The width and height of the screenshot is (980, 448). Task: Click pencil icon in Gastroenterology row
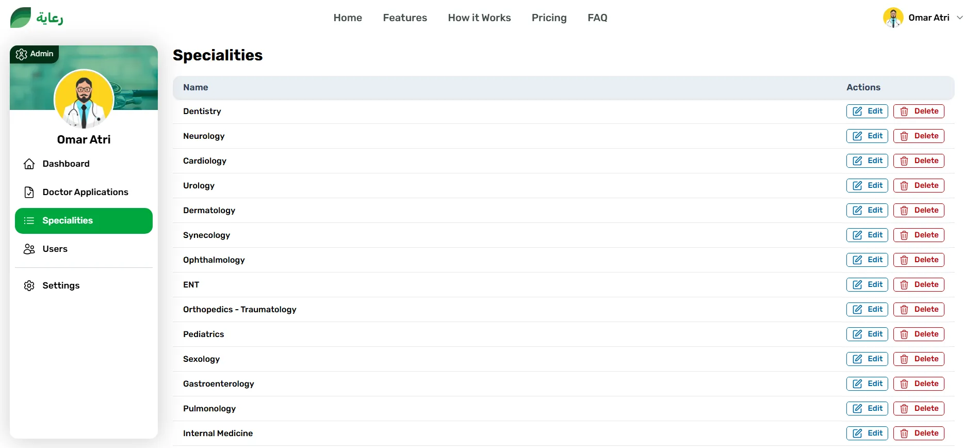(x=857, y=384)
